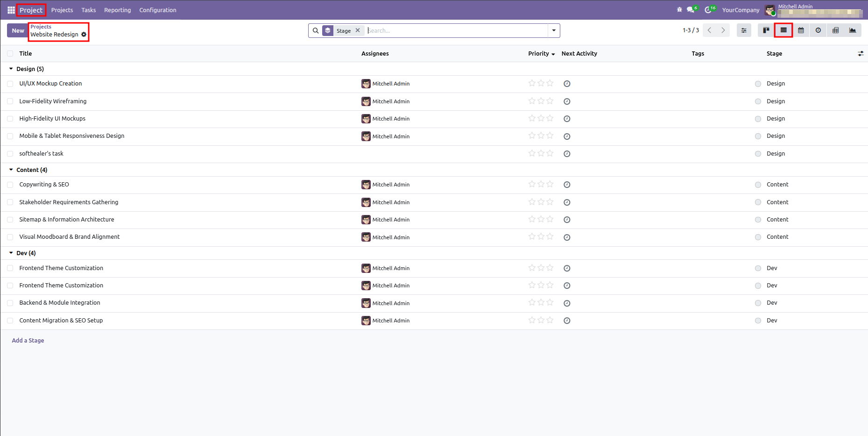Click Add a Stage link
The image size is (868, 436).
(28, 340)
